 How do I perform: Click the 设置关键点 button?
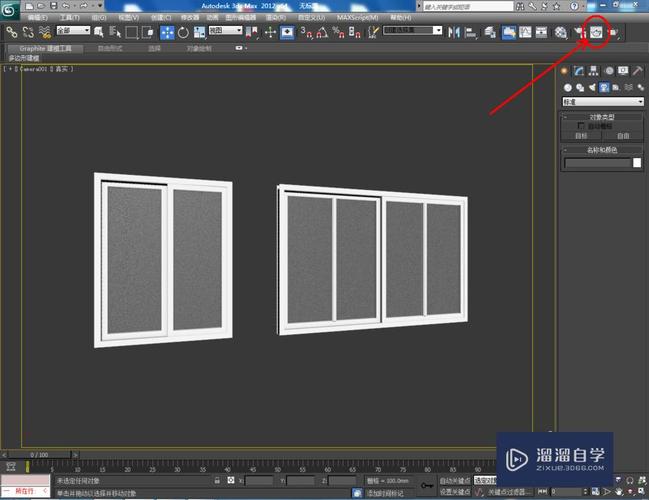click(x=454, y=491)
